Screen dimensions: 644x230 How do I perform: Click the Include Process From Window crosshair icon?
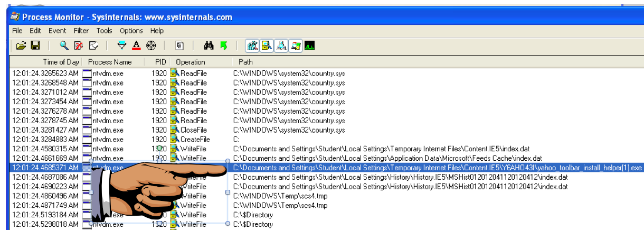pos(150,46)
